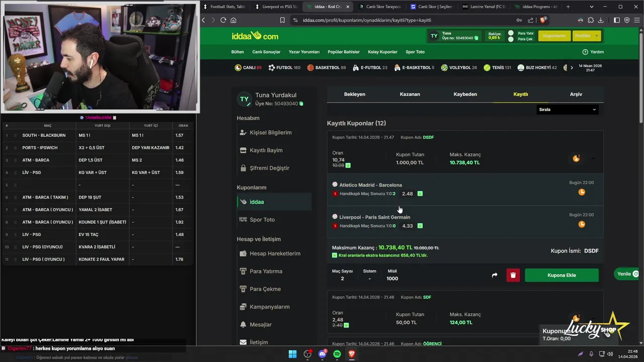The image size is (644, 362).
Task: Delete the DSDF coupon with trash icon
Action: (513, 275)
